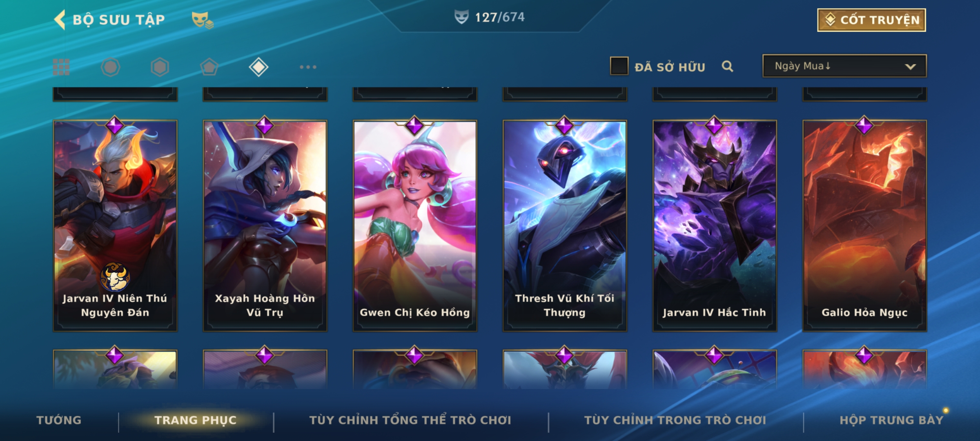This screenshot has width=980, height=441.
Task: Click the Cốt Truyện button
Action: pos(871,20)
